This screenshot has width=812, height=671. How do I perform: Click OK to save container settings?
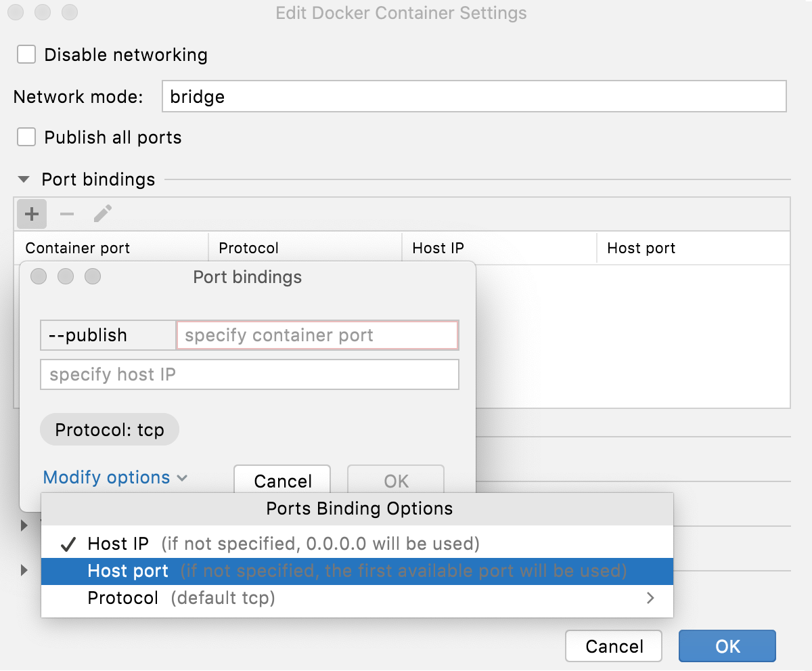(727, 646)
